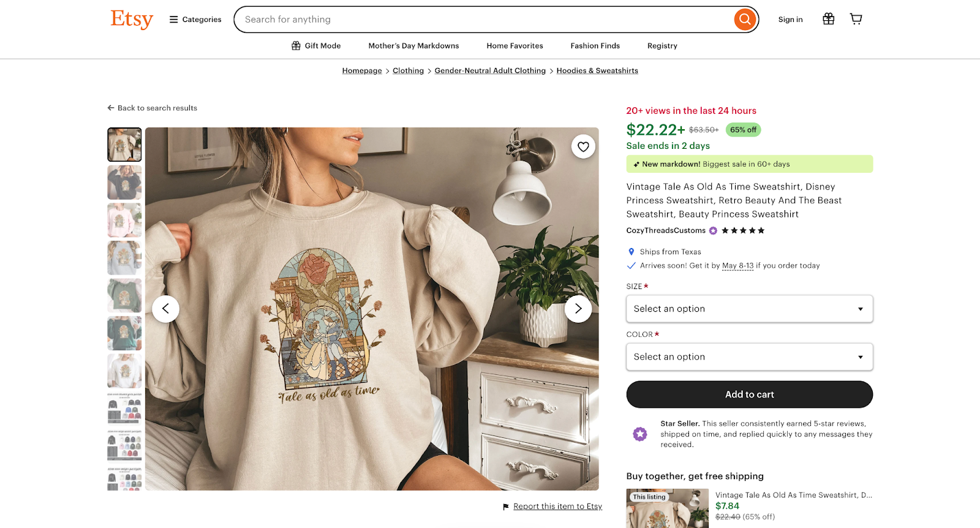This screenshot has width=980, height=528.
Task: Click the shipping location pin icon
Action: click(x=631, y=251)
